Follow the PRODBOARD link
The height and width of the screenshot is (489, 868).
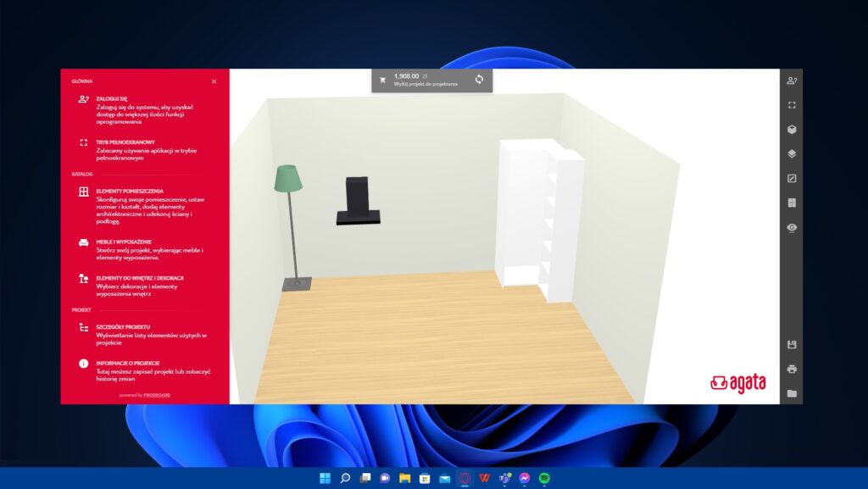tap(157, 395)
